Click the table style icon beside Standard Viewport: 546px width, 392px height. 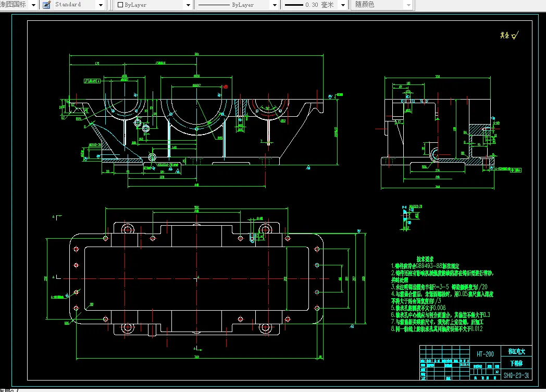(x=46, y=5)
